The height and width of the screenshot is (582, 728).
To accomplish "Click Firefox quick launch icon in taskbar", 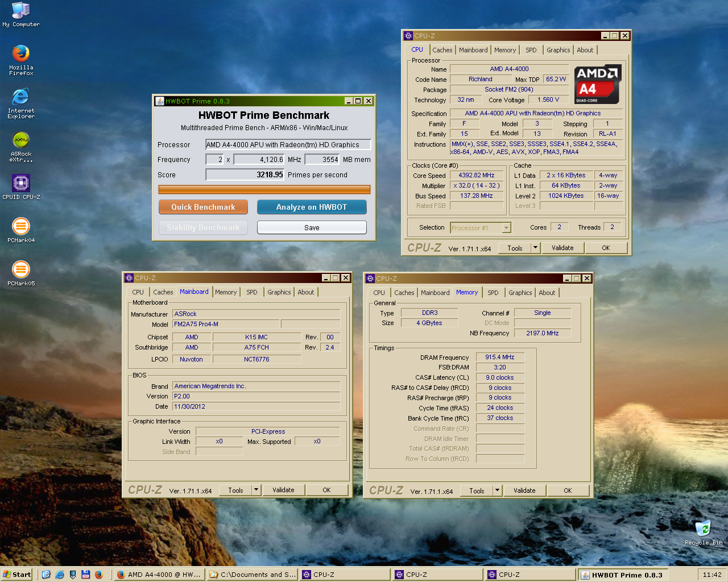I will (x=99, y=575).
